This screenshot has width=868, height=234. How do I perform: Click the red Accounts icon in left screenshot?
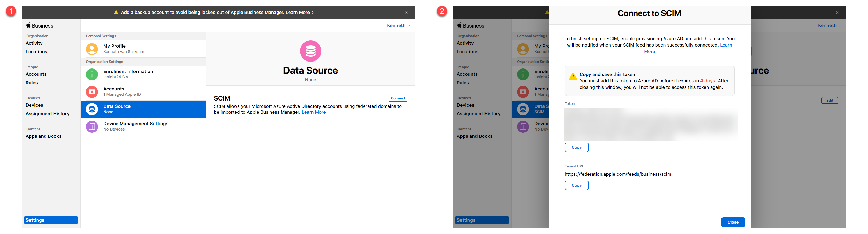92,92
